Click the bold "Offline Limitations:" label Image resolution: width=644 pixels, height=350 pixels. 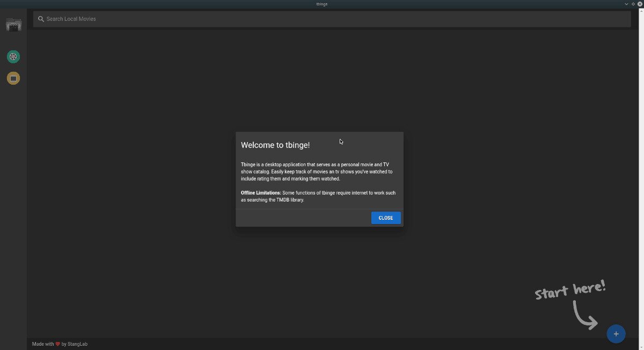tap(261, 193)
